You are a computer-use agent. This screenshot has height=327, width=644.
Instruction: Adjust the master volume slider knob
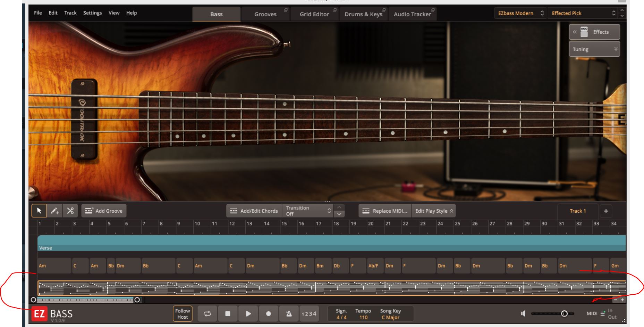point(565,313)
